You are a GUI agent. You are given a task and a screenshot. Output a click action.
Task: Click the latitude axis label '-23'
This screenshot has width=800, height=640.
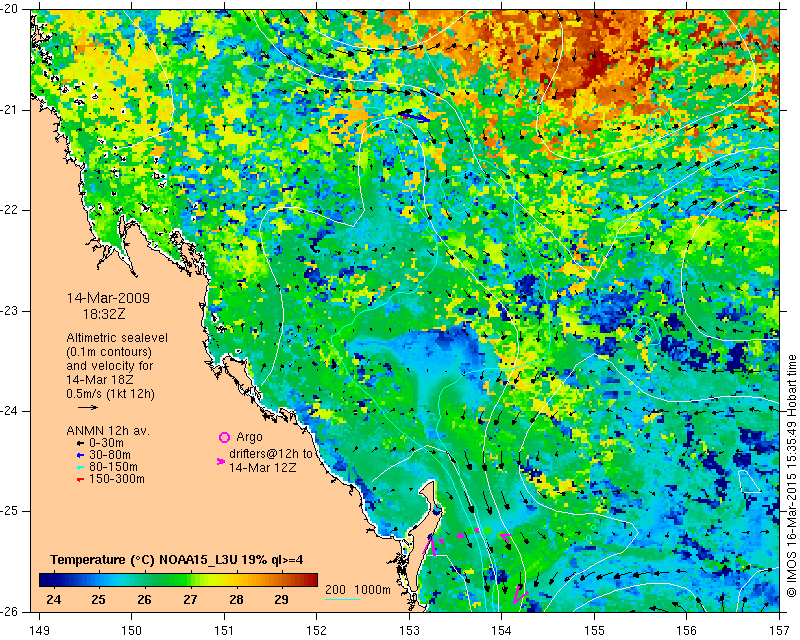(11, 311)
